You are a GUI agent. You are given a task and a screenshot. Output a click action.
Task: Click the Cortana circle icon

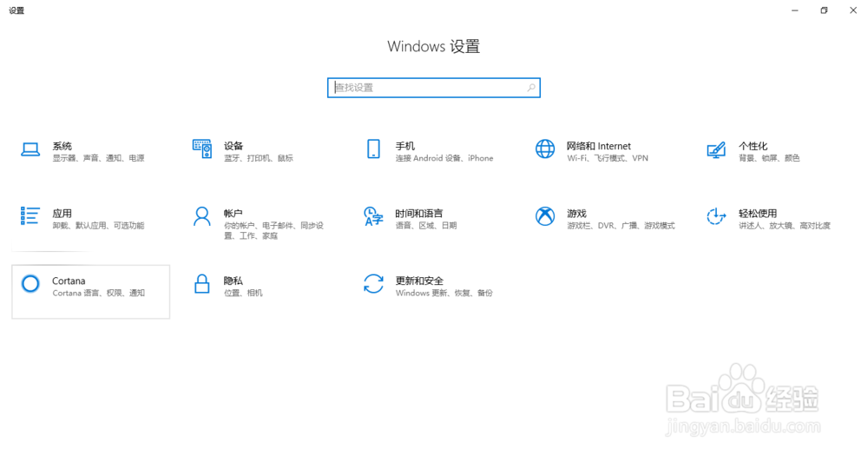(30, 284)
